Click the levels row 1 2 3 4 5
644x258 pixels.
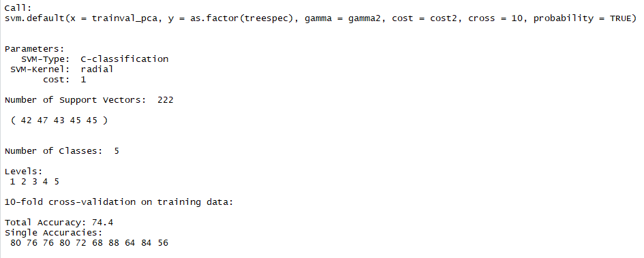pos(35,182)
